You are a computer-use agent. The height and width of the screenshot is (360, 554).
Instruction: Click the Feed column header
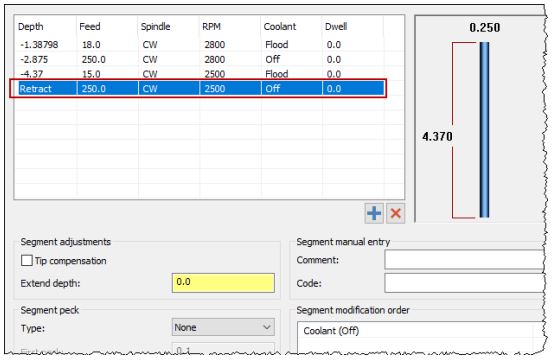coord(107,26)
